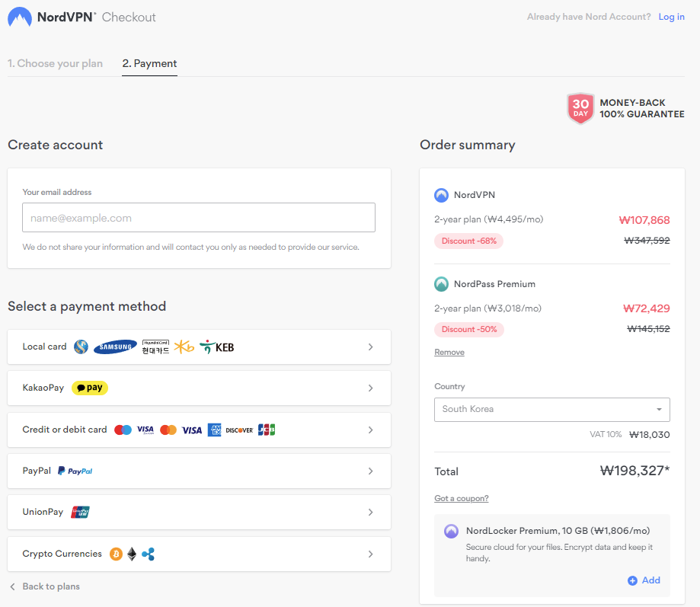The height and width of the screenshot is (607, 700).
Task: Click the KB card star logo
Action: (x=184, y=347)
